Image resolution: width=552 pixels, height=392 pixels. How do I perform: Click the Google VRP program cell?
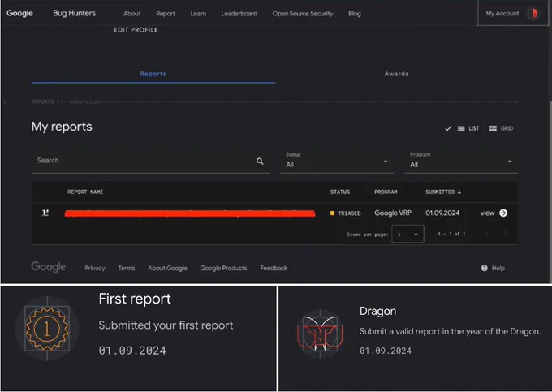(x=393, y=213)
